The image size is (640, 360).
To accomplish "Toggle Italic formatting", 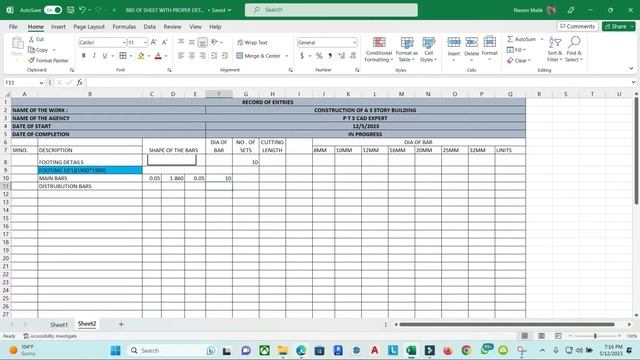I will [x=94, y=56].
